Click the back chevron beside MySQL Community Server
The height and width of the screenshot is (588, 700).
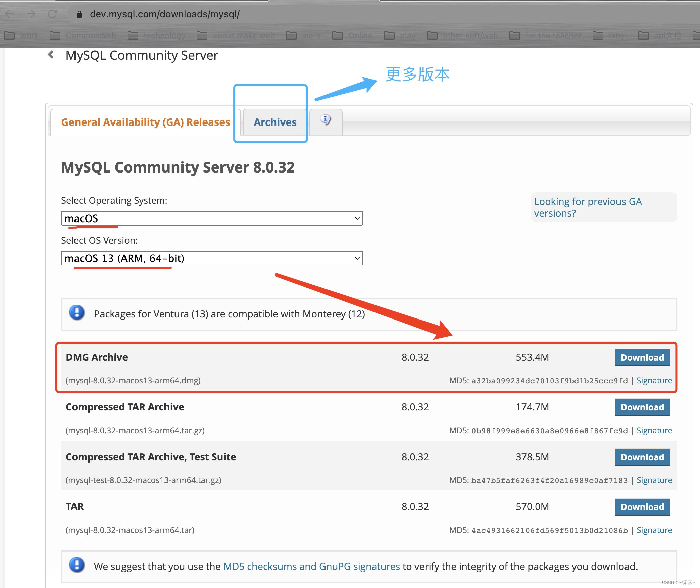click(x=51, y=55)
